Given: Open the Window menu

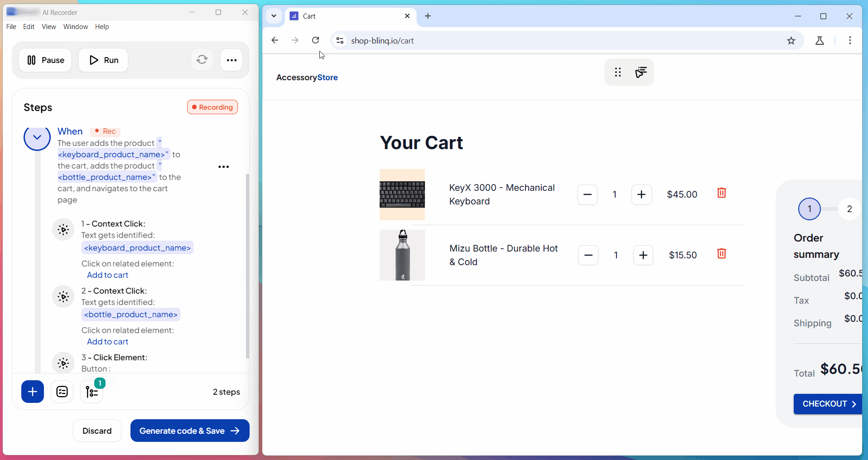Looking at the screenshot, I should pyautogui.click(x=75, y=27).
